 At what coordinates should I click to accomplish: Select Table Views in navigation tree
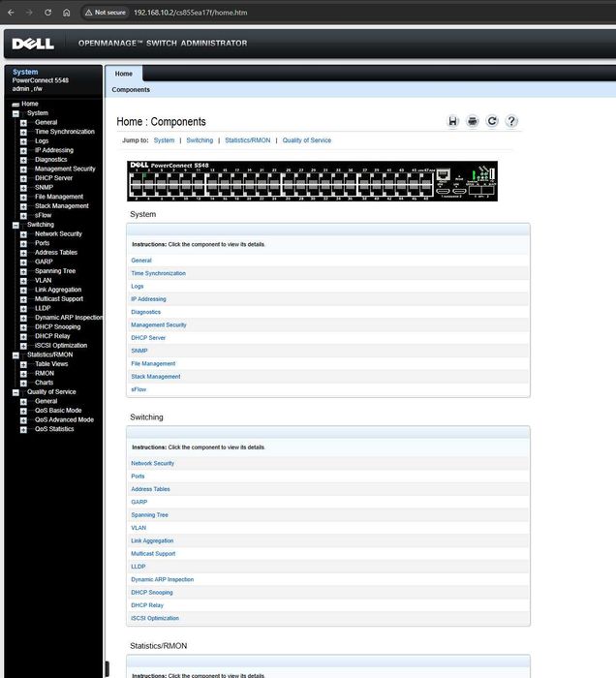[x=51, y=363]
